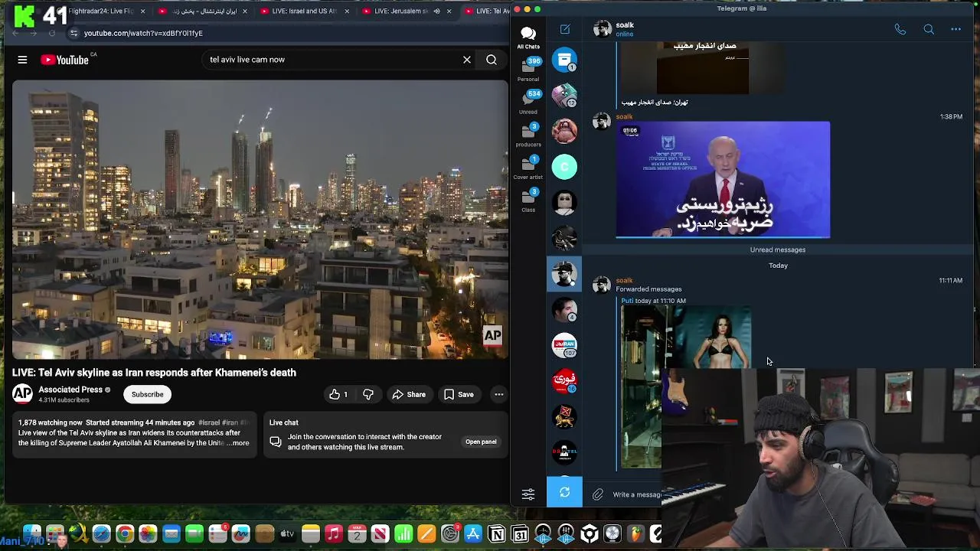Open the chat more options menu
Viewport: 980px width, 551px height.
(x=956, y=29)
